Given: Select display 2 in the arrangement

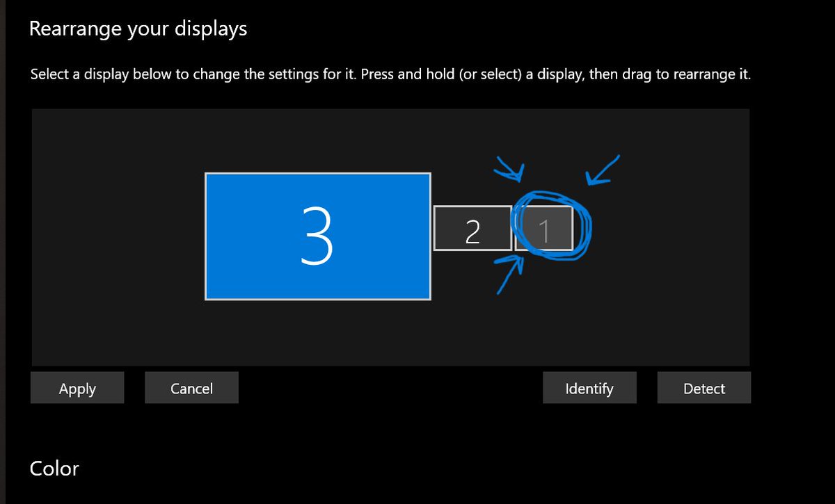Looking at the screenshot, I should [472, 228].
